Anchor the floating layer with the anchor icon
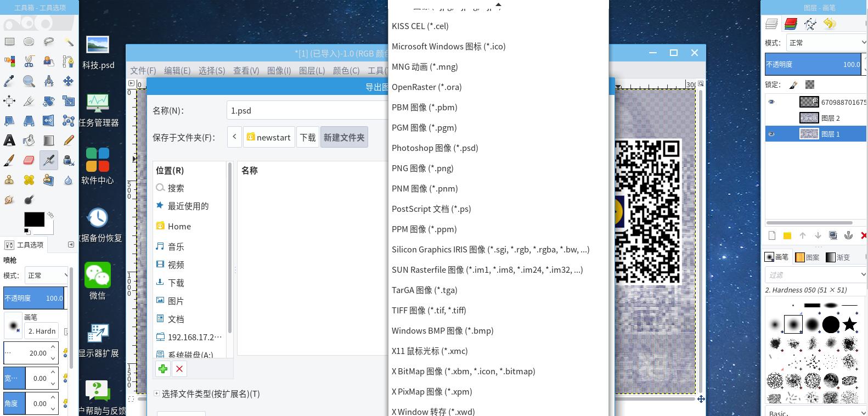This screenshot has height=416, width=868. coord(848,235)
